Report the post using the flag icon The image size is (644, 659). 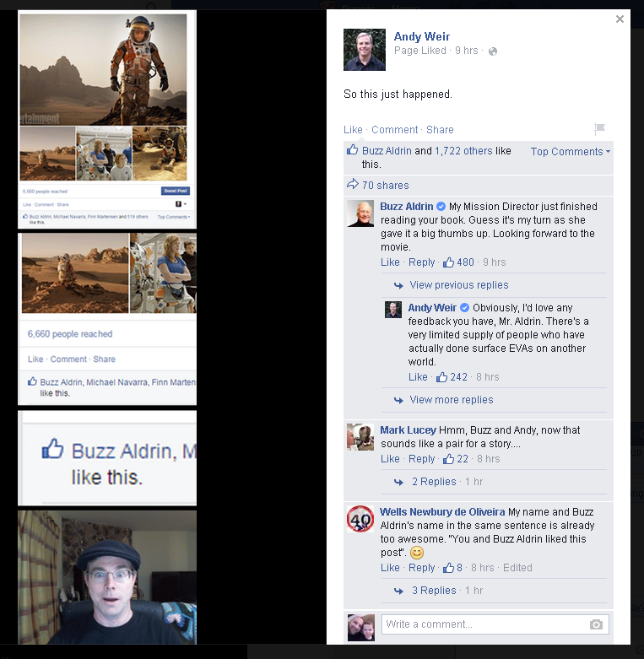point(599,128)
